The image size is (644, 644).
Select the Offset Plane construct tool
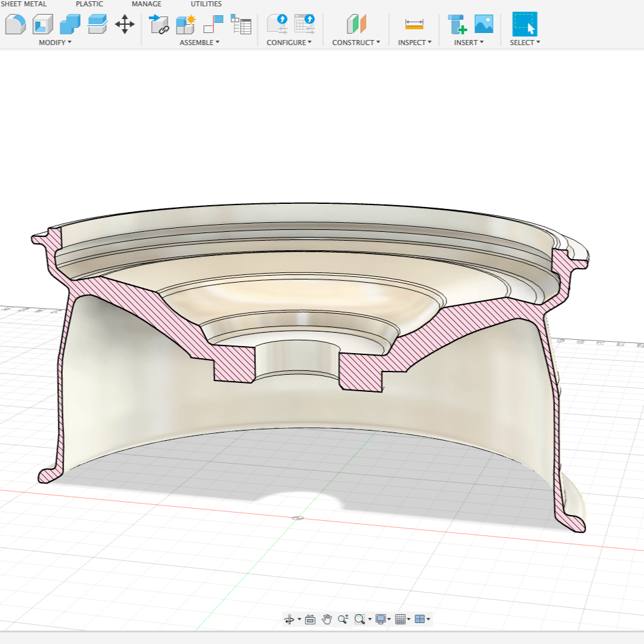click(356, 24)
